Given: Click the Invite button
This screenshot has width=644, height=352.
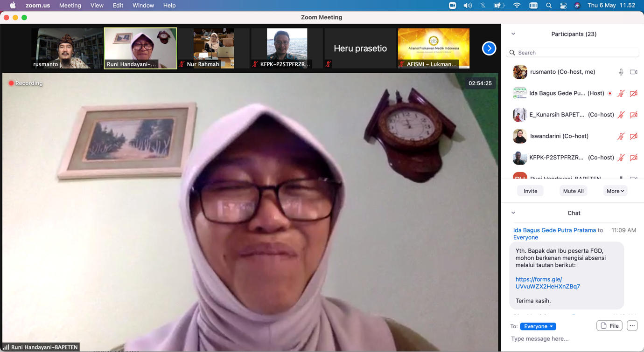Looking at the screenshot, I should pos(530,191).
